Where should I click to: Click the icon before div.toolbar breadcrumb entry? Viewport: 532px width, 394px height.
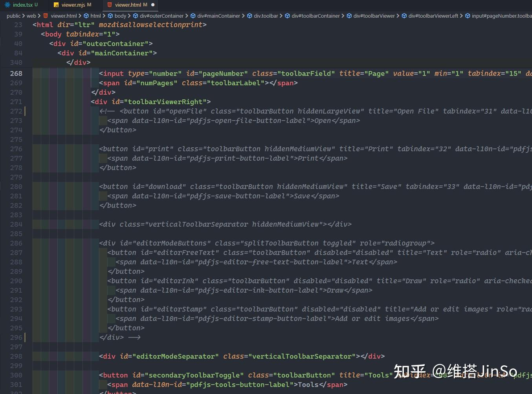pos(249,16)
